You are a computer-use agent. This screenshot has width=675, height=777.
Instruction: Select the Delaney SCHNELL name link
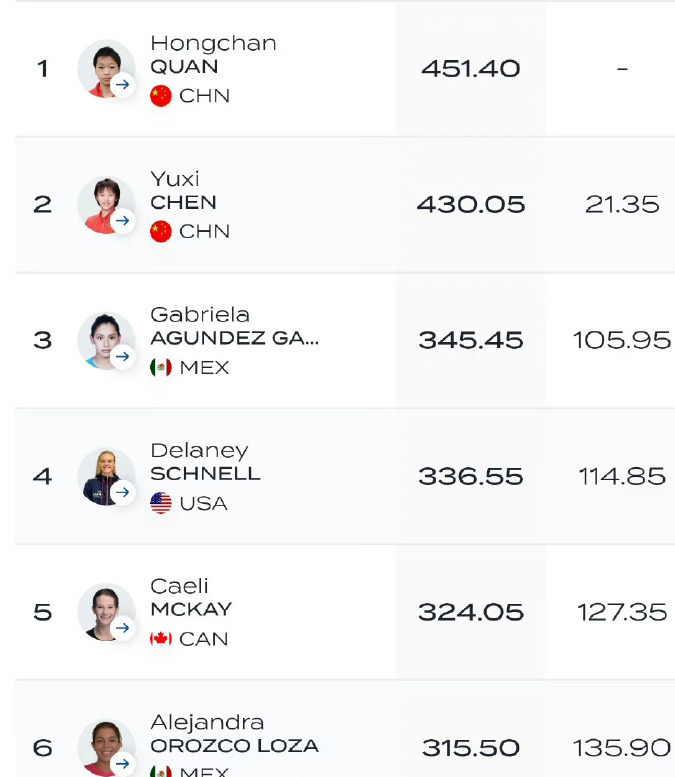coord(205,462)
